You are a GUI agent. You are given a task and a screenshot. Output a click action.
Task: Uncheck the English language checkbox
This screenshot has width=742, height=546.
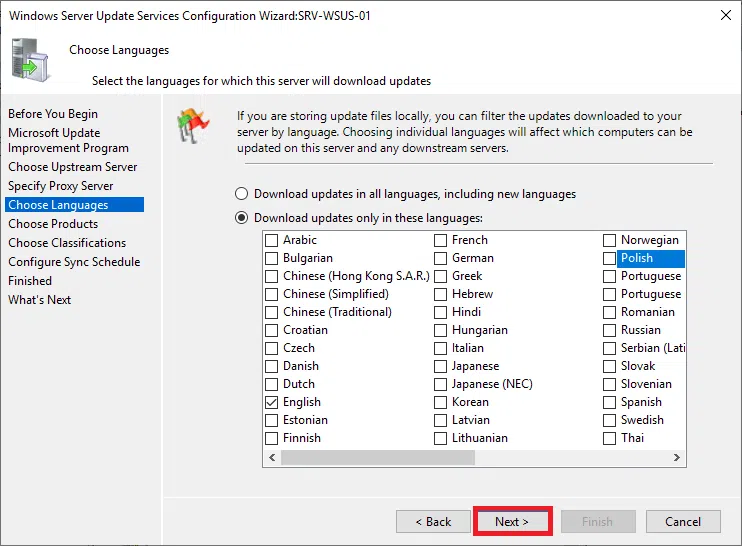(x=272, y=402)
